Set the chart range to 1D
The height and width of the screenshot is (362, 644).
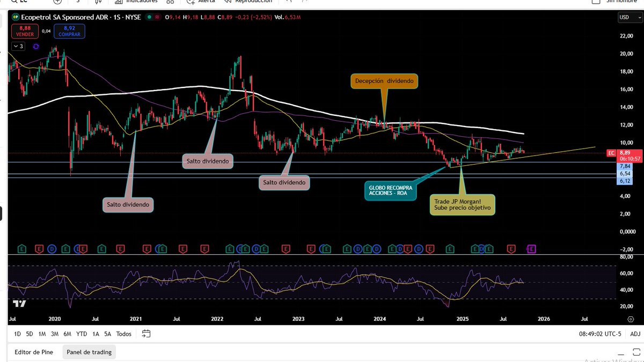coord(18,334)
